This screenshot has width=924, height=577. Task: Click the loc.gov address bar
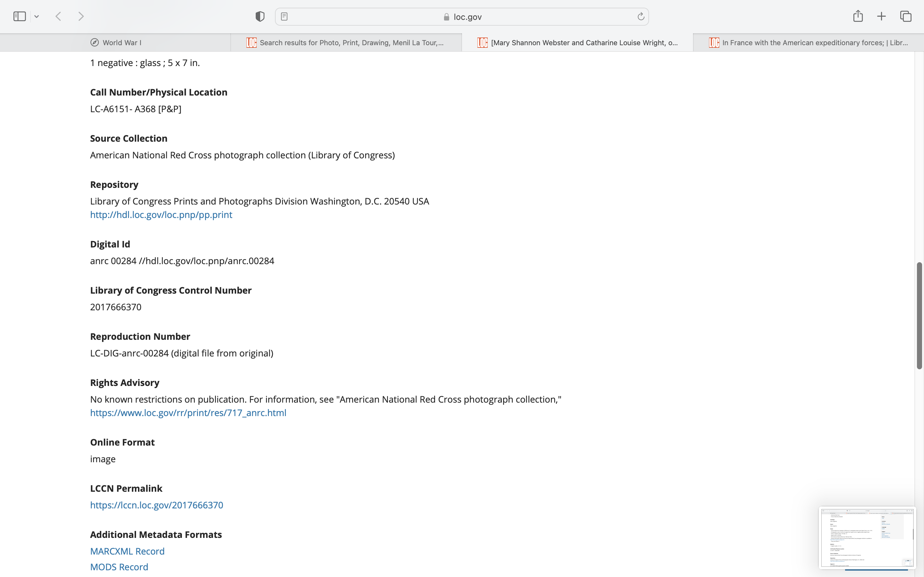click(x=462, y=17)
